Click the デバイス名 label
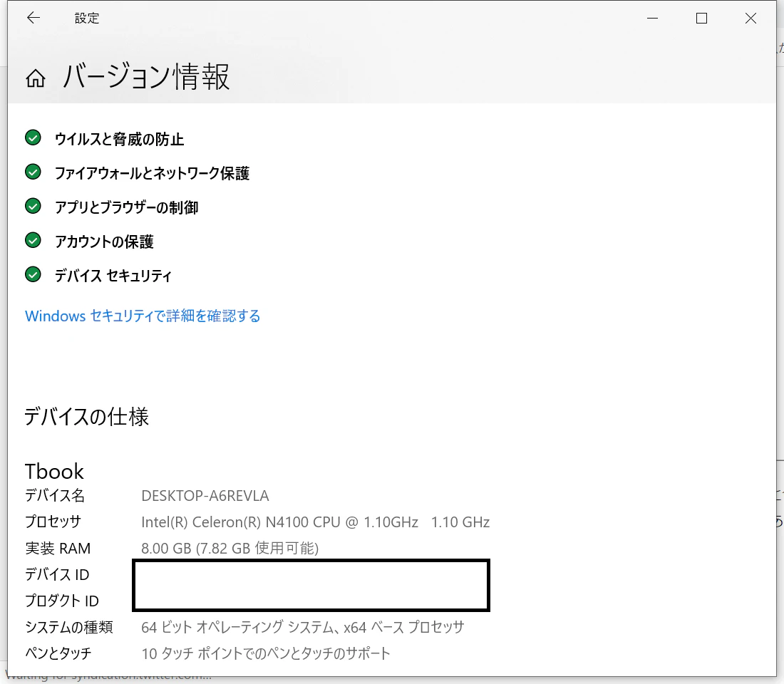The width and height of the screenshot is (784, 684). point(55,495)
